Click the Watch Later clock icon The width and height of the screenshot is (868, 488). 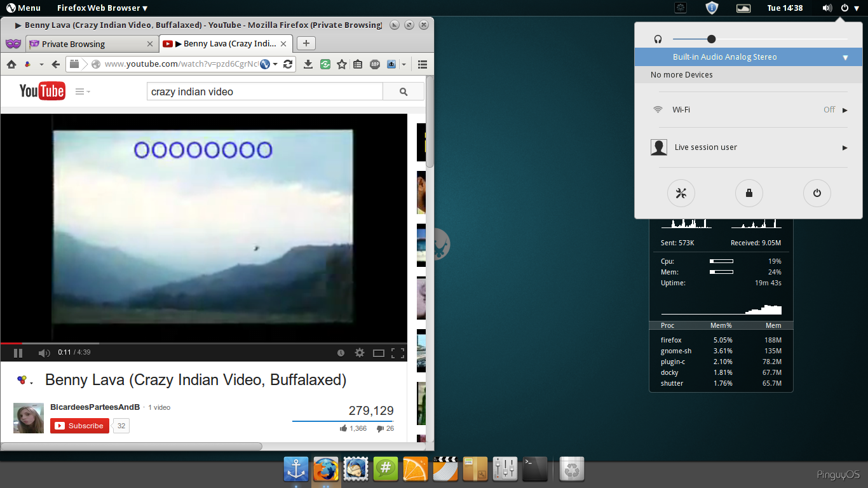(x=341, y=353)
